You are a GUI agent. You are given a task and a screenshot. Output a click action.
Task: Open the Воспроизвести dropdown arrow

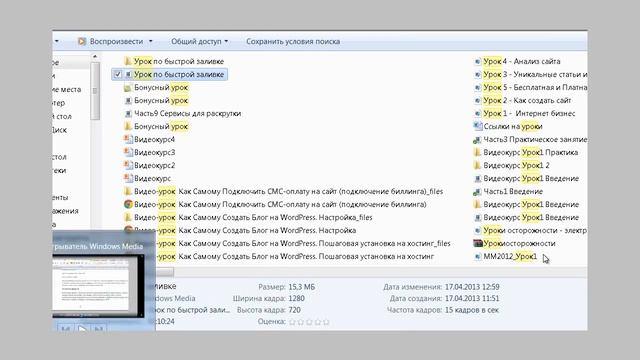click(151, 41)
